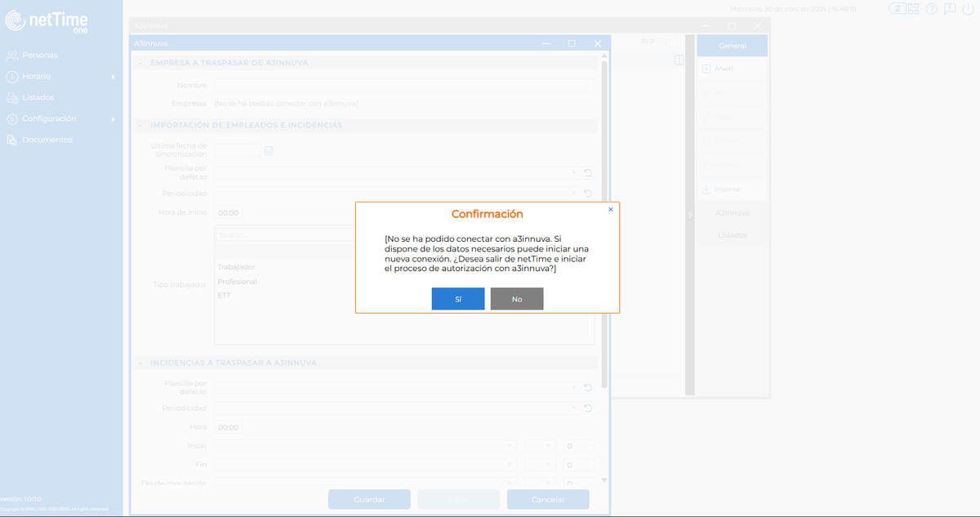Screen dimensions: 980x517
Task: Click the Personas people icon
Action: tap(11, 55)
